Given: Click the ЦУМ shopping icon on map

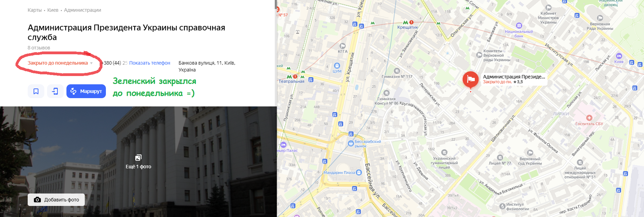Looking at the screenshot, I should (x=337, y=66).
